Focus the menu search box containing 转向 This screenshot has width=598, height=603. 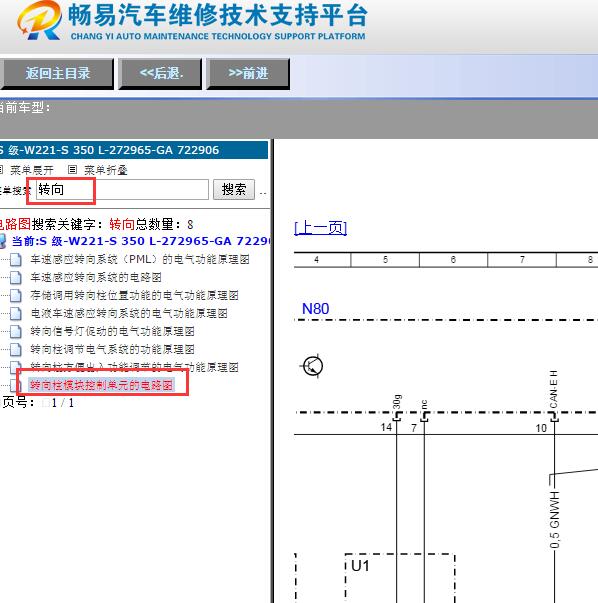[122, 190]
